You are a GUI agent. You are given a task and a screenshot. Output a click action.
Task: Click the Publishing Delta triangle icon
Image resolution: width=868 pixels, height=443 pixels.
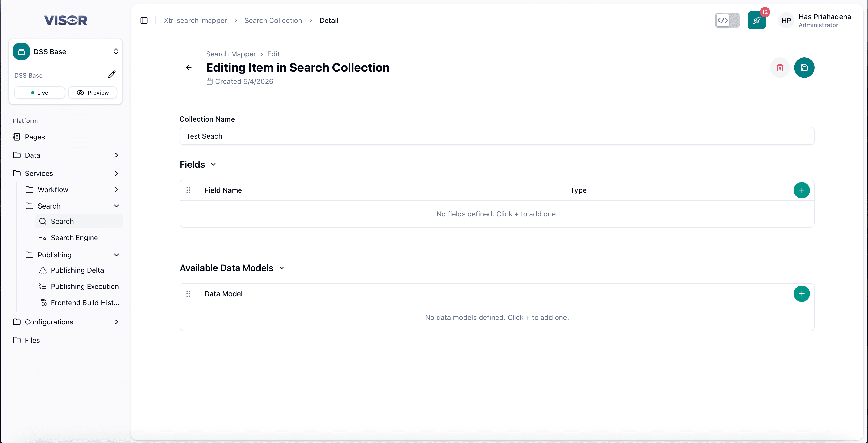click(x=43, y=270)
